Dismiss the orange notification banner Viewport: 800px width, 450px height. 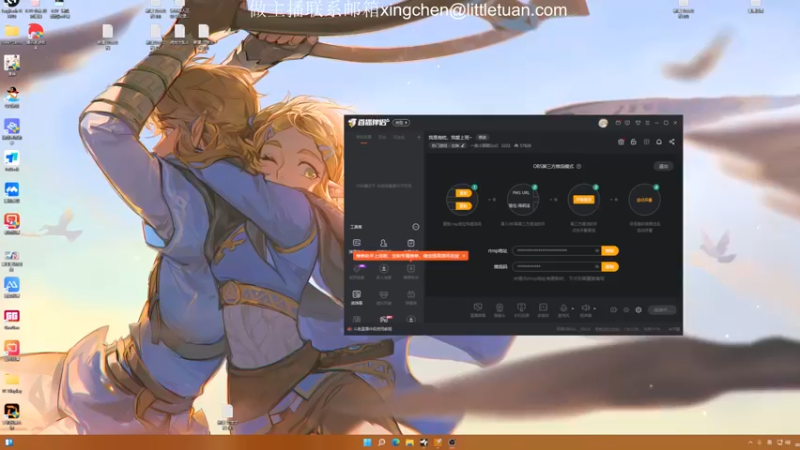[x=464, y=256]
